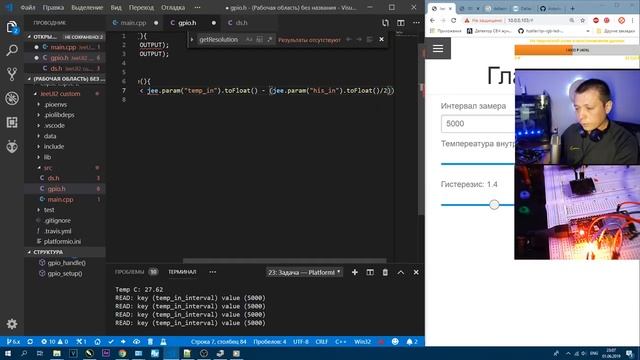Split the terminal panel
The image size is (640, 360).
(x=370, y=272)
